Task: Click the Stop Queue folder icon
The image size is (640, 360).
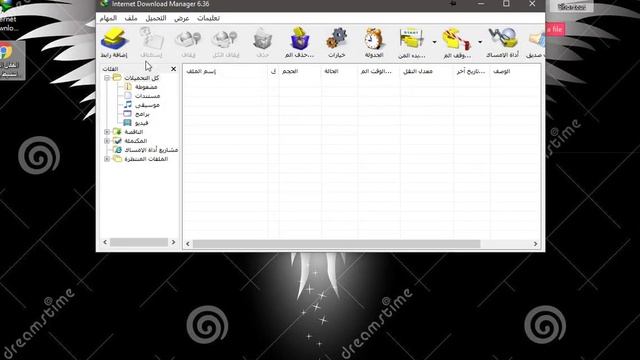Action: click(x=456, y=39)
